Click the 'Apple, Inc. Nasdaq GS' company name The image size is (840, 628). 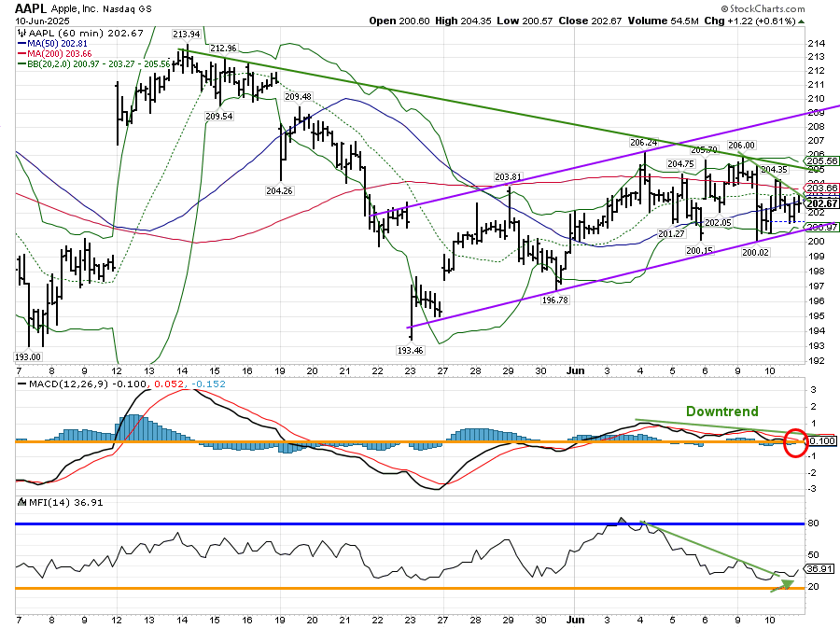101,8
